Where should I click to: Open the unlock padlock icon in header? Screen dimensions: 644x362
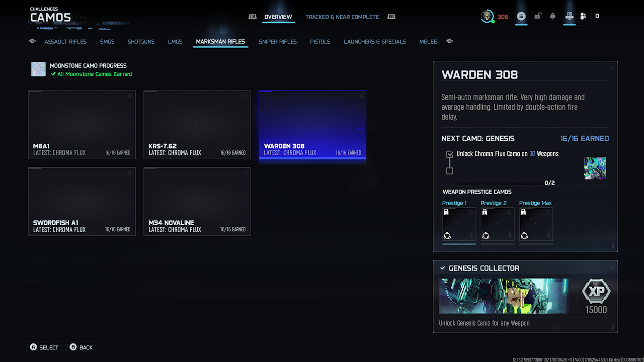coord(537,17)
